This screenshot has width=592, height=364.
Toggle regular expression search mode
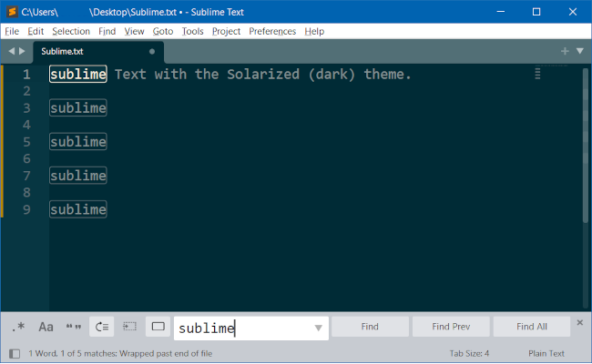pyautogui.click(x=18, y=327)
